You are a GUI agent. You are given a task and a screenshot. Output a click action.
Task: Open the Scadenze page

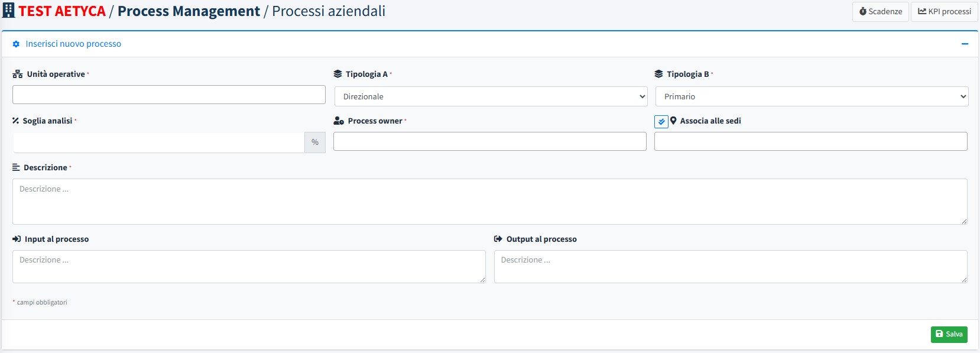tap(880, 11)
